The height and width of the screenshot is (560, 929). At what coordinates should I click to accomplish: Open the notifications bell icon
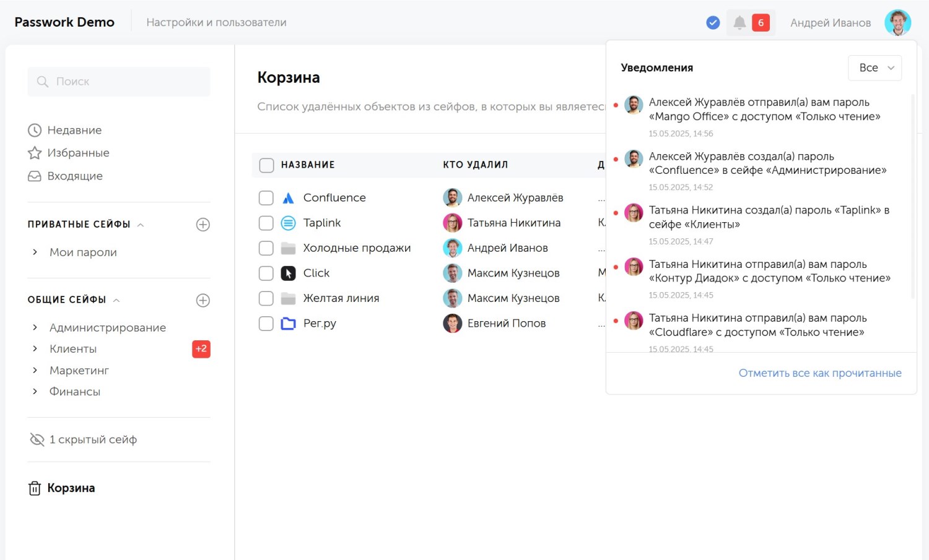pos(739,23)
